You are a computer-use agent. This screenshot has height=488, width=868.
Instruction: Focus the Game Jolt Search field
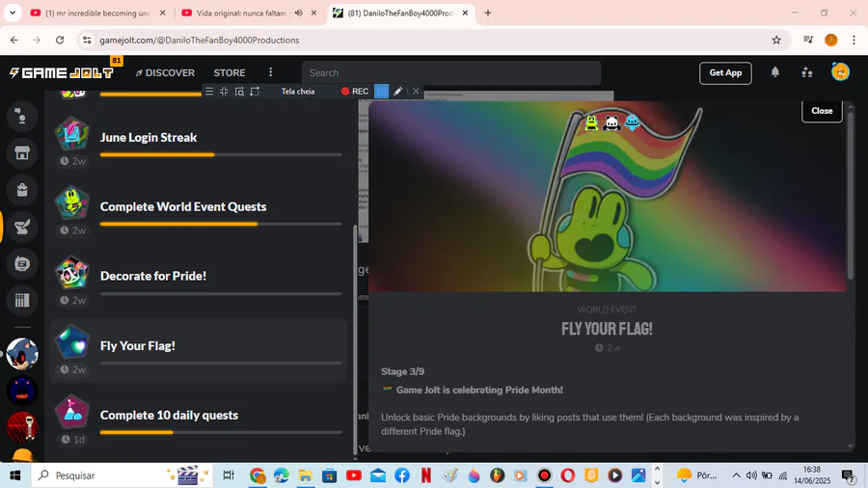pos(451,72)
